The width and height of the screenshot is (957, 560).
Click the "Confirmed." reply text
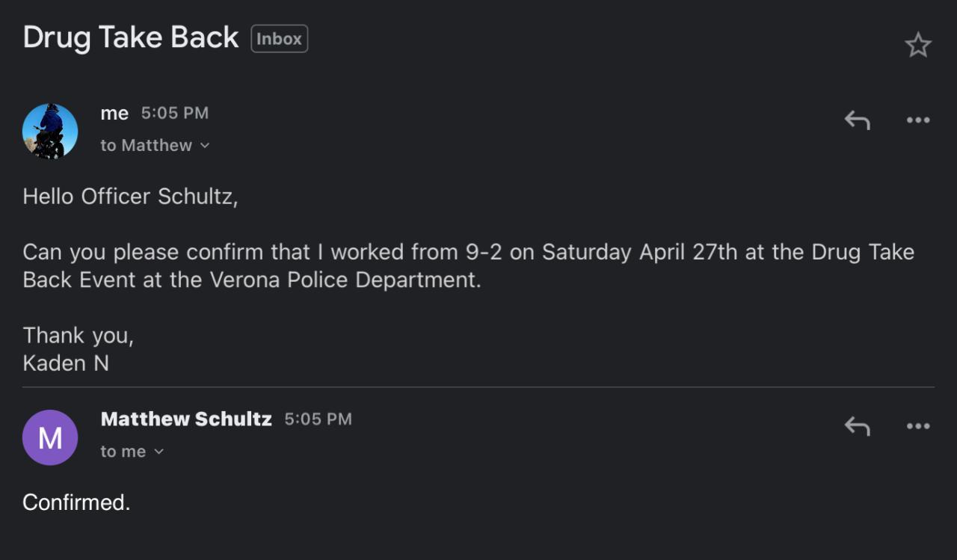click(76, 502)
